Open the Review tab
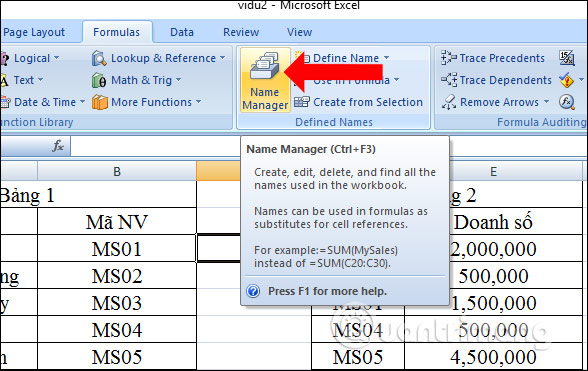Screen dimensions: 588x371 click(241, 32)
